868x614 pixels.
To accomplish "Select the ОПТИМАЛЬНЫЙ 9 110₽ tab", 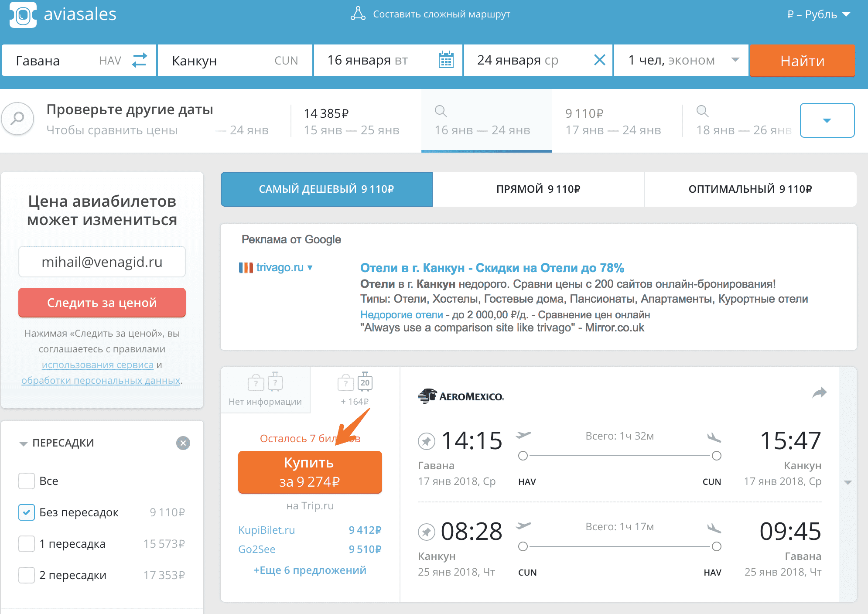I will (x=750, y=189).
